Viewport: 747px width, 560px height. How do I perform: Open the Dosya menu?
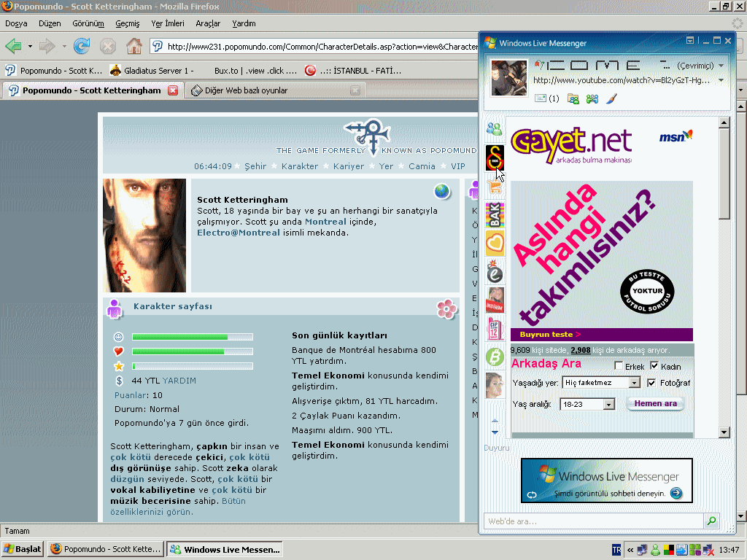[16, 23]
